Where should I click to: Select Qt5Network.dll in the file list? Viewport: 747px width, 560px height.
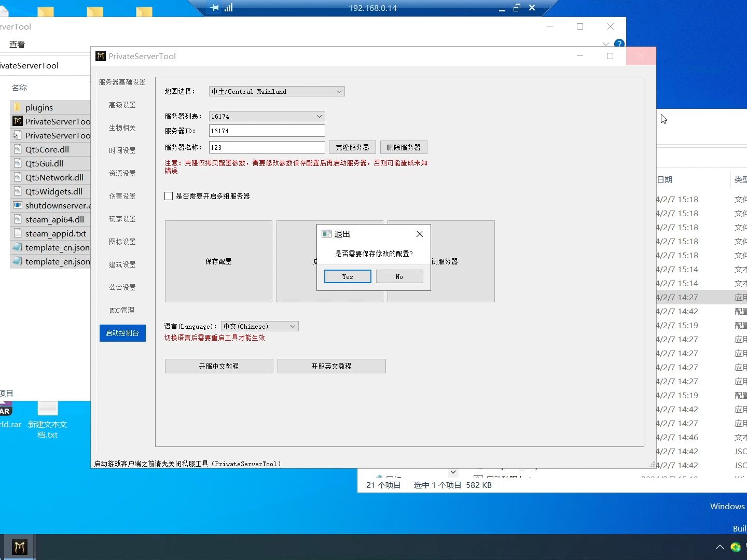54,177
